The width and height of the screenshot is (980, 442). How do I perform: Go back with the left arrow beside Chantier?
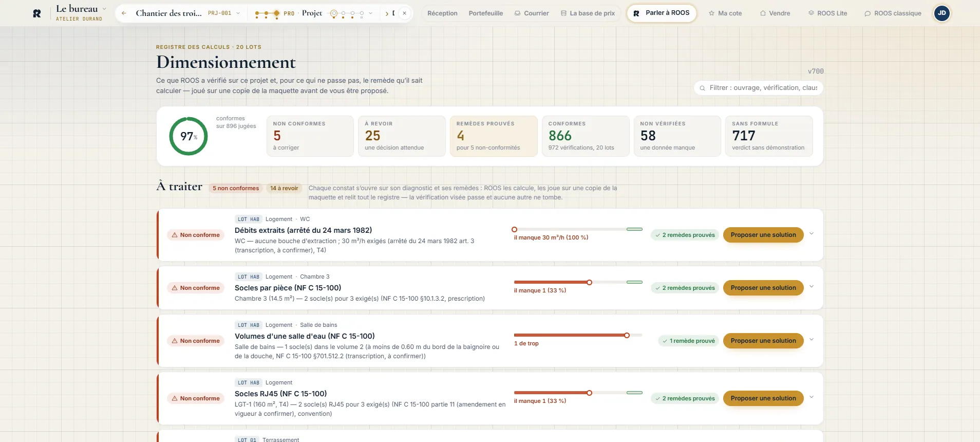click(x=124, y=13)
